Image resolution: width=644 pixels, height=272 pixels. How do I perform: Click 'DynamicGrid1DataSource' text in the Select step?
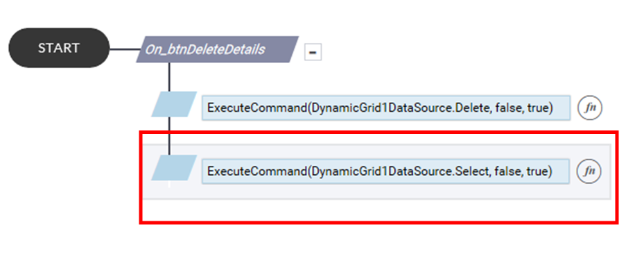tap(381, 171)
